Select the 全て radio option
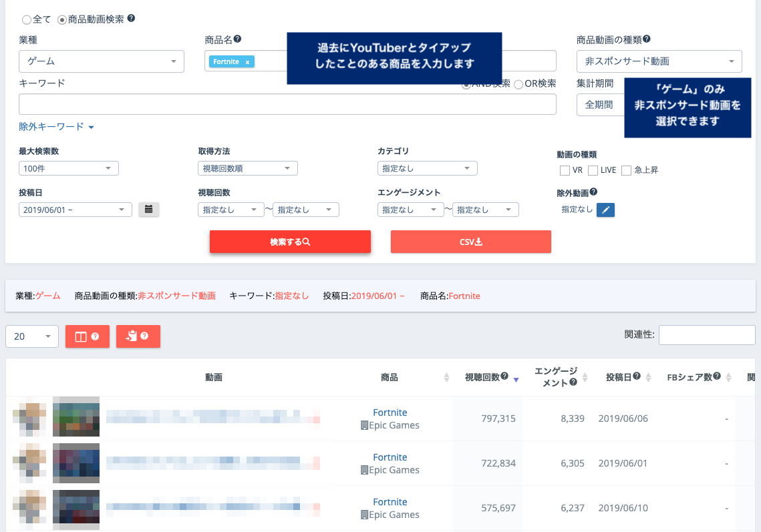This screenshot has height=532, width=761. (x=27, y=20)
